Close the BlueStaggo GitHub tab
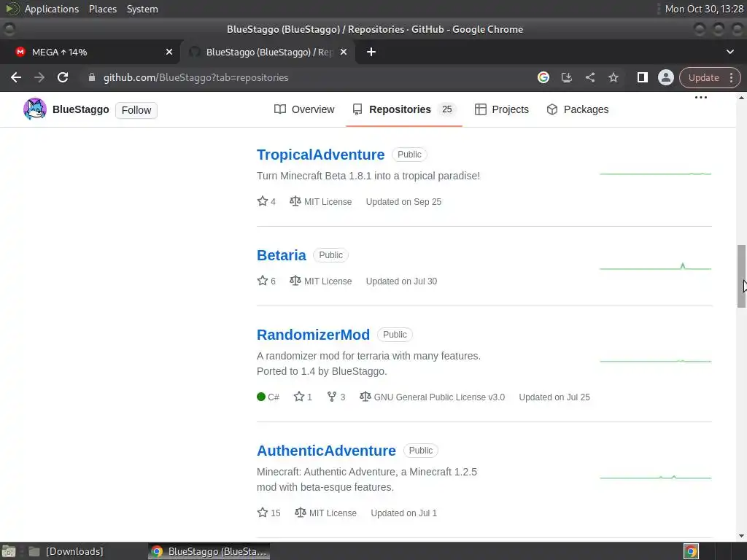The width and height of the screenshot is (747, 560). coord(344,52)
